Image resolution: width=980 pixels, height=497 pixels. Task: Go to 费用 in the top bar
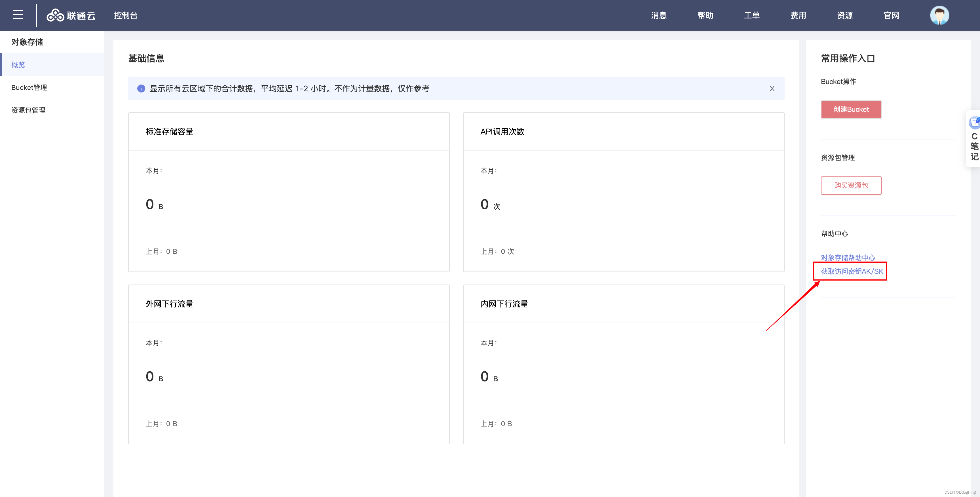(x=798, y=15)
